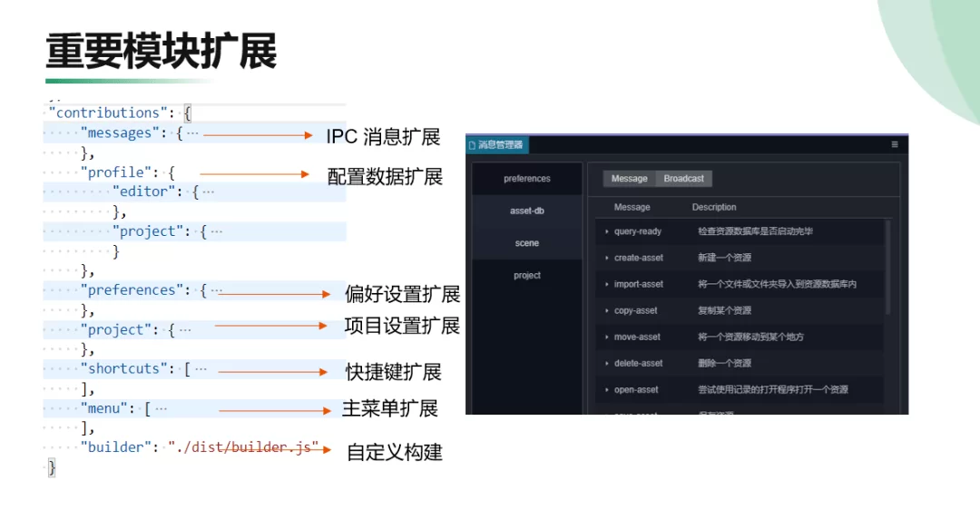Expand the delete-asset row arrow
980x519 pixels.
pos(606,364)
